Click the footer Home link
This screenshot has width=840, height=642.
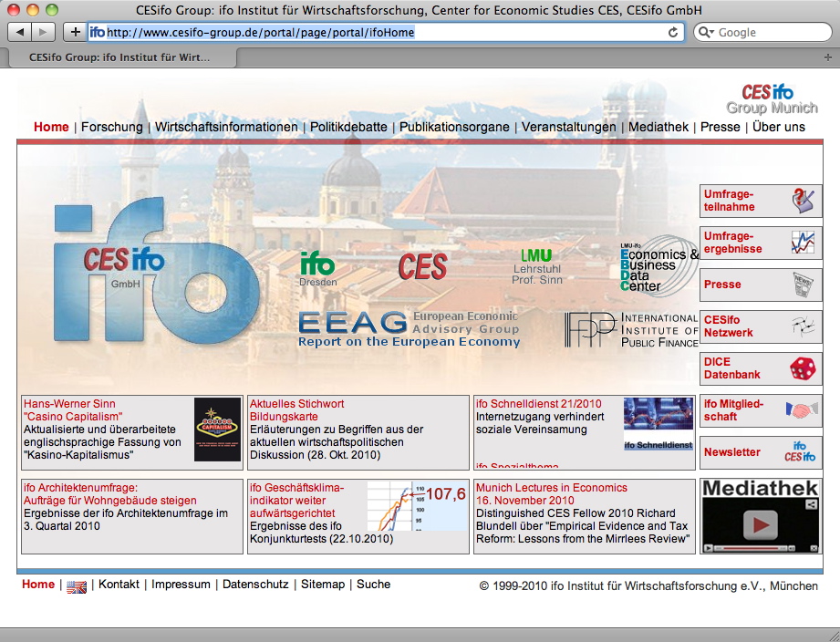[38, 585]
